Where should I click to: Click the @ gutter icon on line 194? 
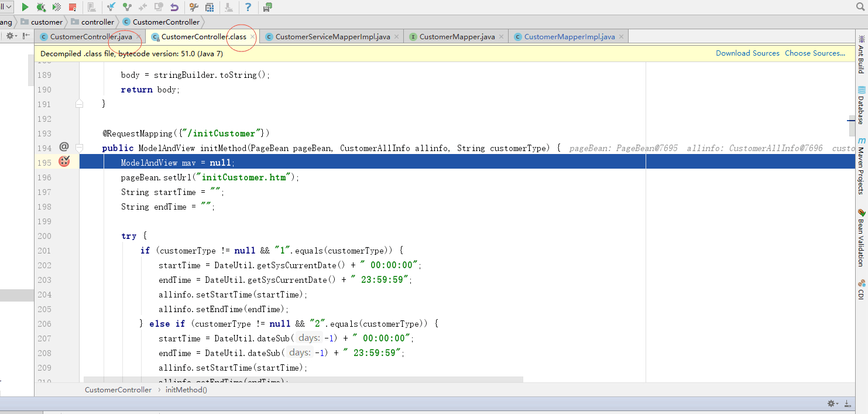tap(64, 146)
